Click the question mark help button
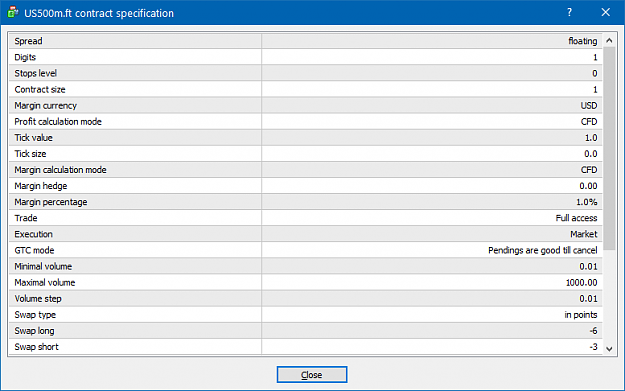Screen dimensions: 625x391 point(570,12)
